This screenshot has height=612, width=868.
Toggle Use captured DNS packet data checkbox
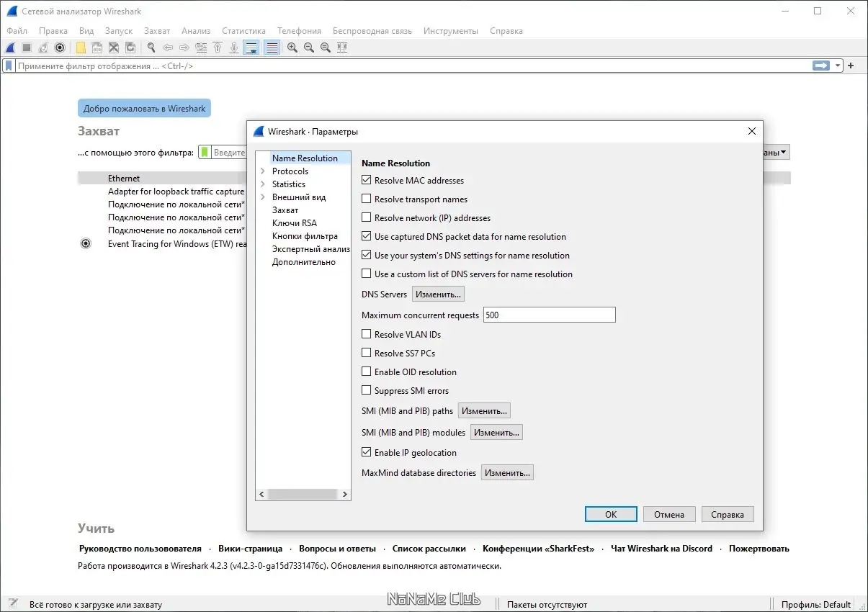(x=367, y=237)
